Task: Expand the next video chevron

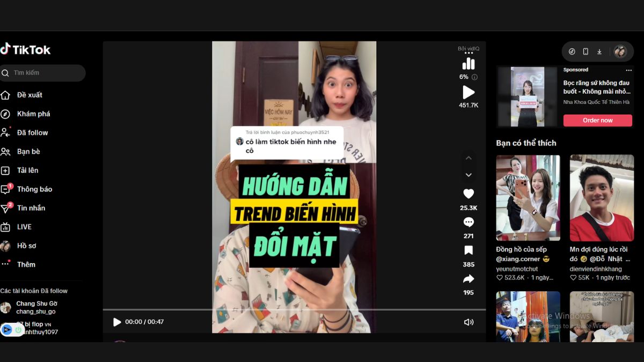Action: point(469,175)
